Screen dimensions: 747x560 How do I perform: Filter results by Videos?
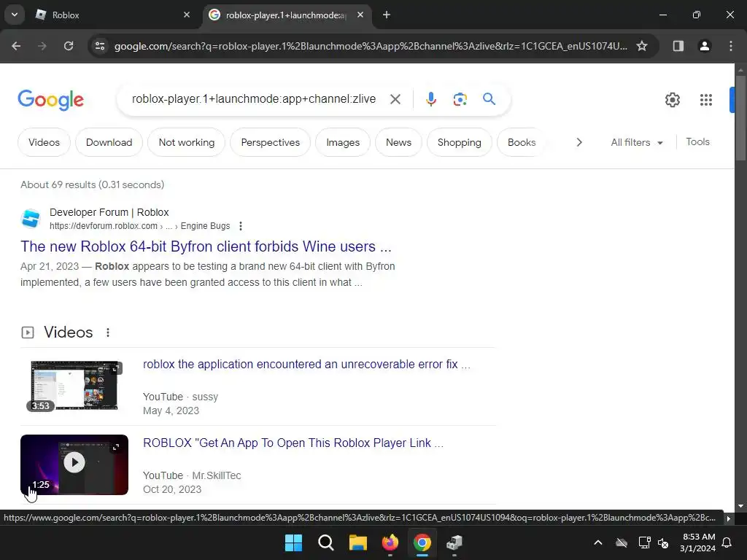coord(44,142)
